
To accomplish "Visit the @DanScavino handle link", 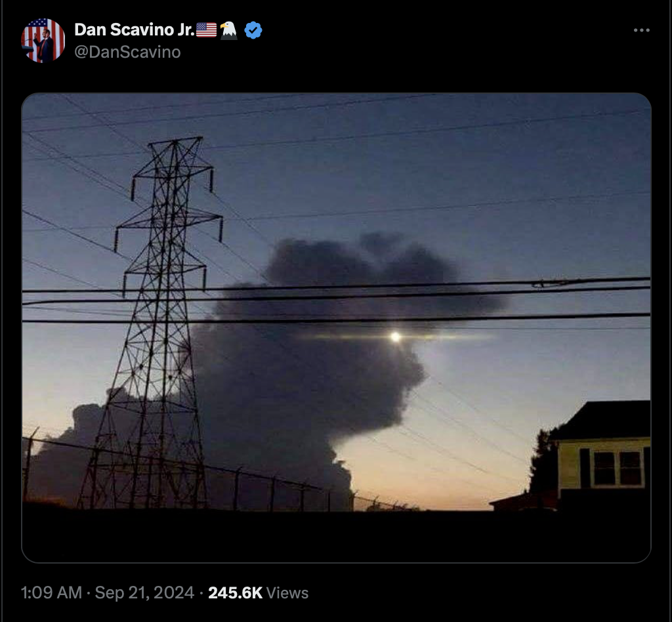I will [x=127, y=52].
